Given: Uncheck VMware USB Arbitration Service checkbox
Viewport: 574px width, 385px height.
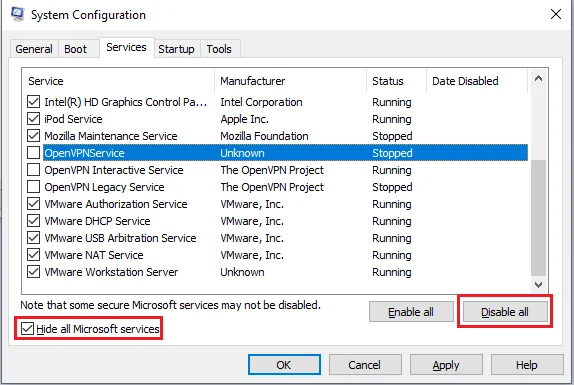Looking at the screenshot, I should (x=33, y=238).
